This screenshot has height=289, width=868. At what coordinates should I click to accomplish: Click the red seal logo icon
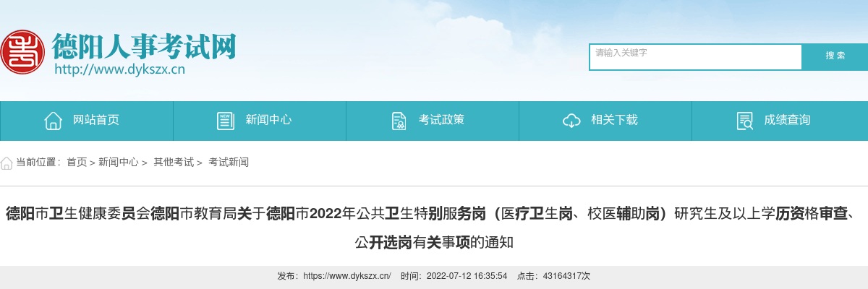point(22,52)
